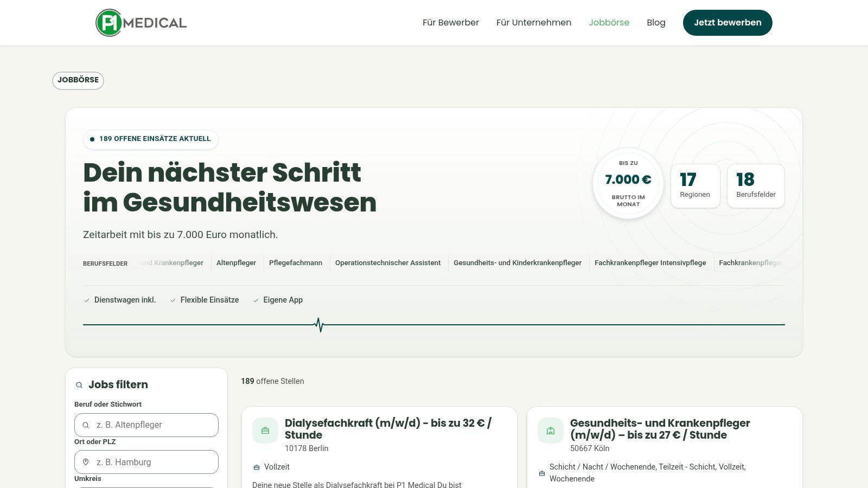The height and width of the screenshot is (488, 868).
Task: Focus the Beruf oder Stichwort input field
Action: coord(146,425)
